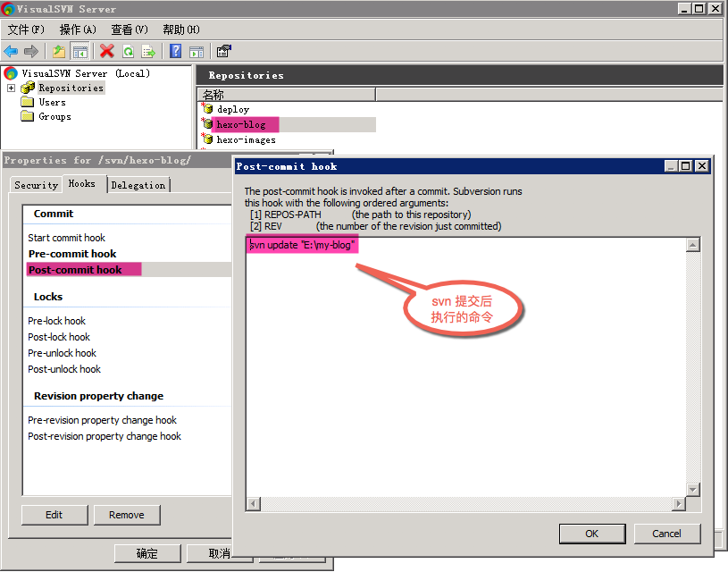The image size is (728, 572).
Task: Click the export list toolbar icon
Action: tap(148, 52)
